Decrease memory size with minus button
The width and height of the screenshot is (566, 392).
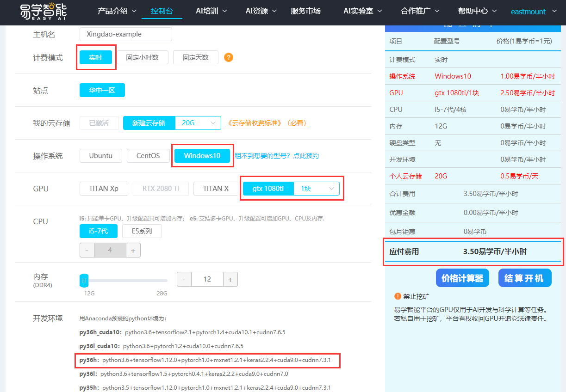(184, 279)
